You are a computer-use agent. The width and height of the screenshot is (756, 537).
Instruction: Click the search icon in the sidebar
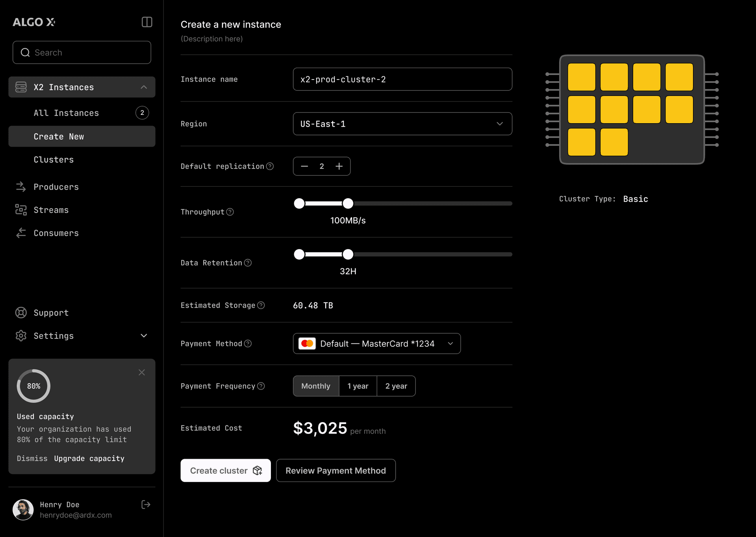point(25,52)
